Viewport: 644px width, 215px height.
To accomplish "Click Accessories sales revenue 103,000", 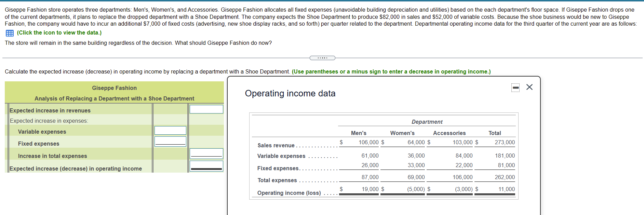I will pyautogui.click(x=462, y=142).
